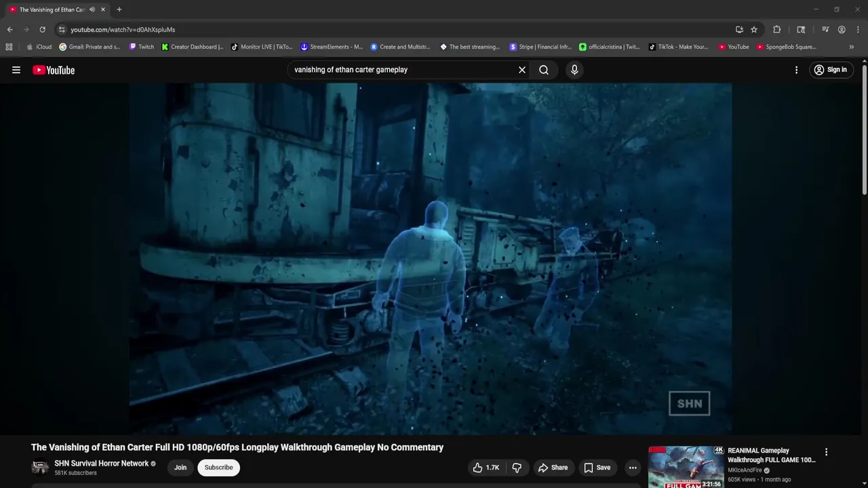This screenshot has height=488, width=868.
Task: Click the video title text
Action: (x=237, y=447)
